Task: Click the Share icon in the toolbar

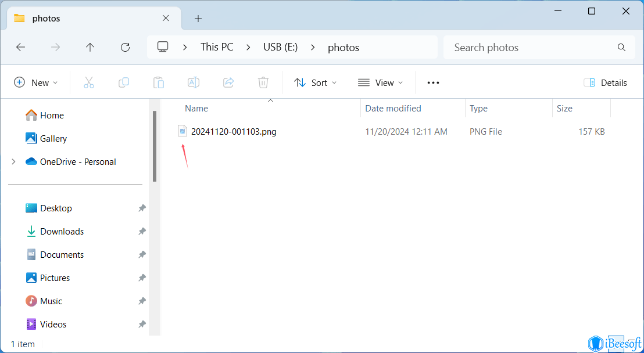Action: [228, 82]
